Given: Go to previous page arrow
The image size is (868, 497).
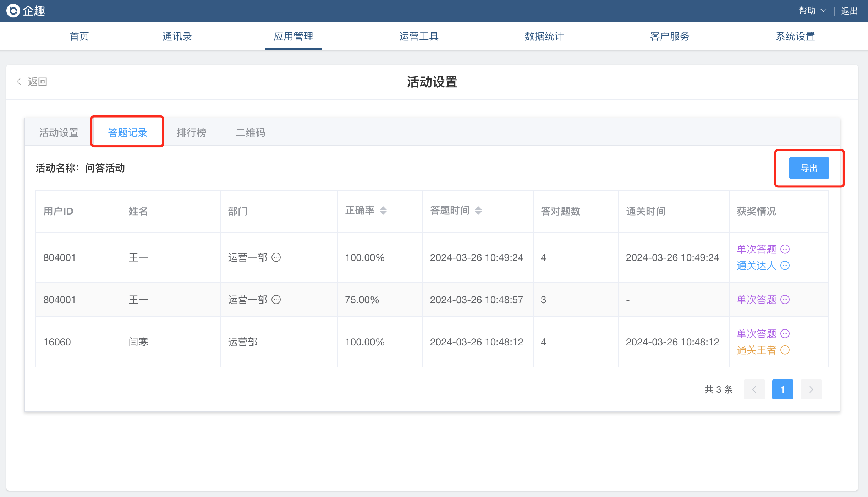Looking at the screenshot, I should click(x=754, y=389).
